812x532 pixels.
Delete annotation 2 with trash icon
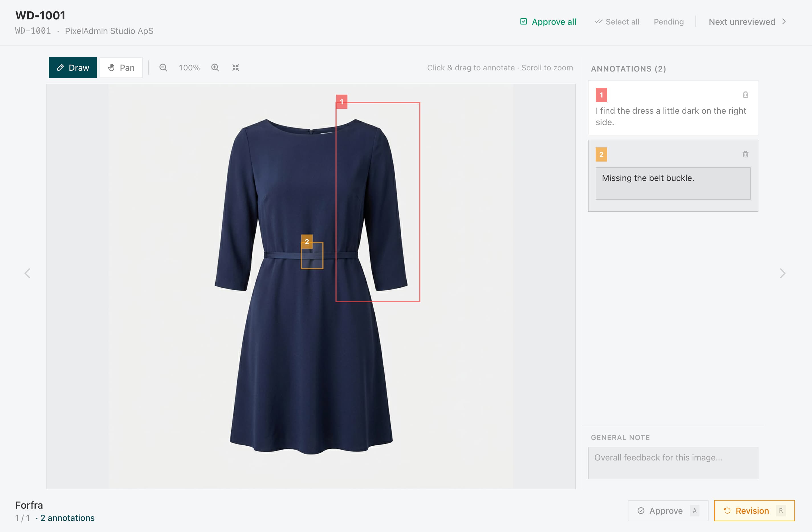tap(746, 154)
